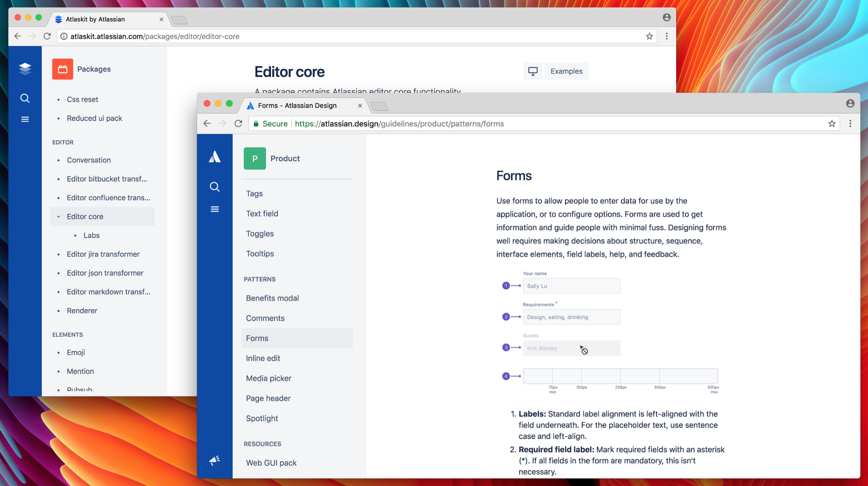Screen dimensions: 868x486
Task: Open Mention in the Elements section
Action: (x=80, y=371)
